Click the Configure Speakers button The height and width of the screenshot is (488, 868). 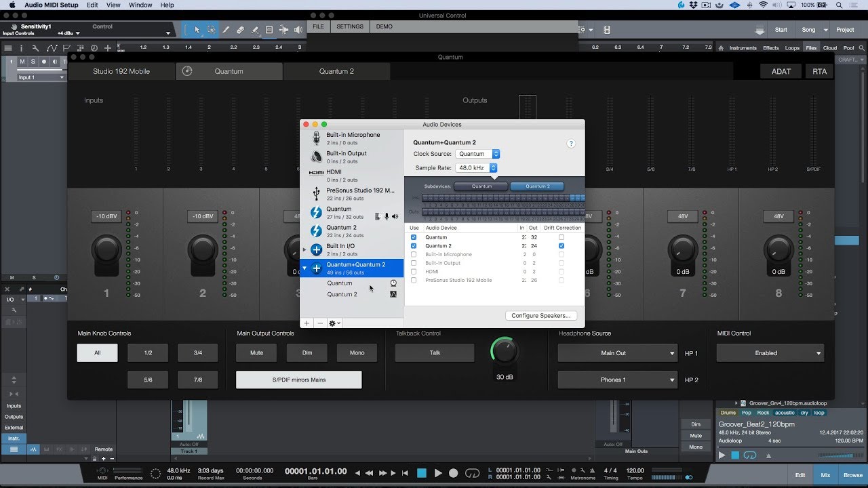(541, 316)
